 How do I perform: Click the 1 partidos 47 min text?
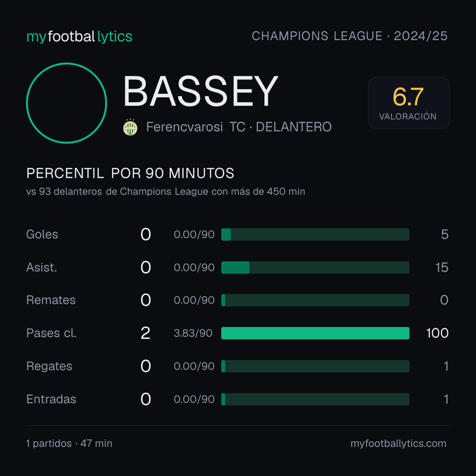pyautogui.click(x=69, y=443)
